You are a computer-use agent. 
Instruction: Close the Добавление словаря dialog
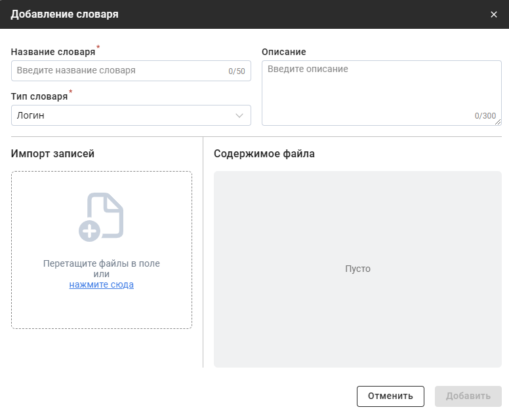click(494, 14)
